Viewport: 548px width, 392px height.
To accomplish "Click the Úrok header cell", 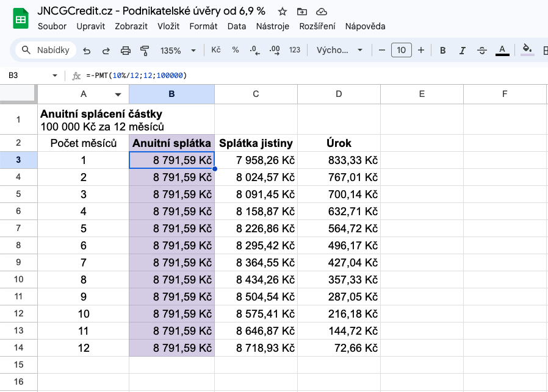I will (339, 143).
